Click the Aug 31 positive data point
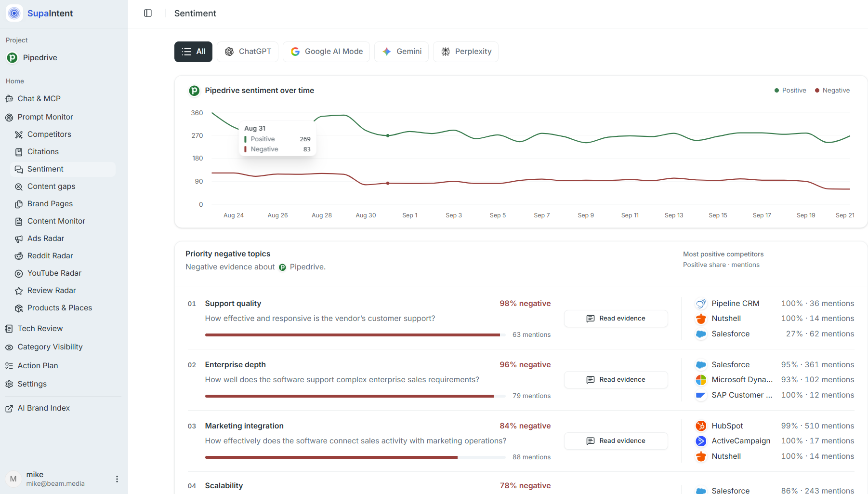This screenshot has height=494, width=868. tap(388, 135)
